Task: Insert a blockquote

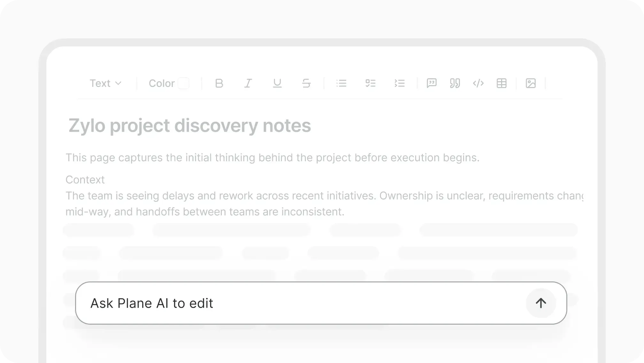Action: pyautogui.click(x=455, y=83)
